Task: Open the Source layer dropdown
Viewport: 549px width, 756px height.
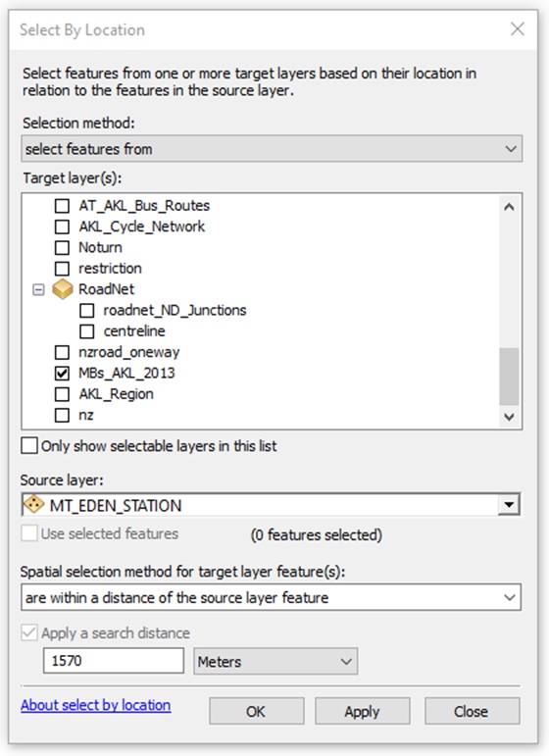Action: click(509, 505)
